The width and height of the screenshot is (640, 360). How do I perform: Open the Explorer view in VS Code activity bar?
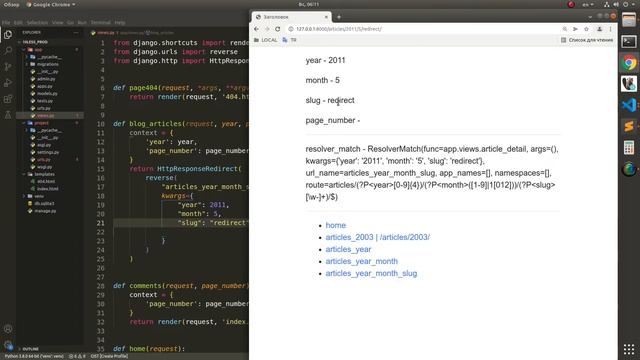click(8, 35)
